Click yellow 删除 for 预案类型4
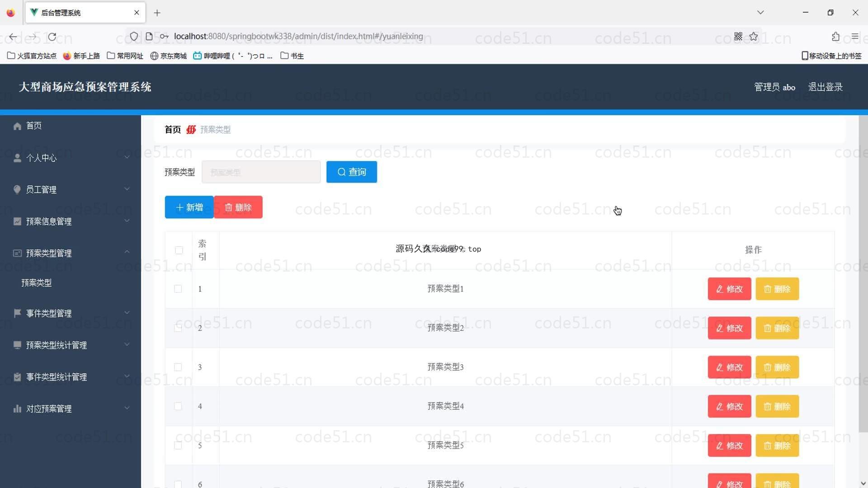Image resolution: width=868 pixels, height=488 pixels. 777,407
